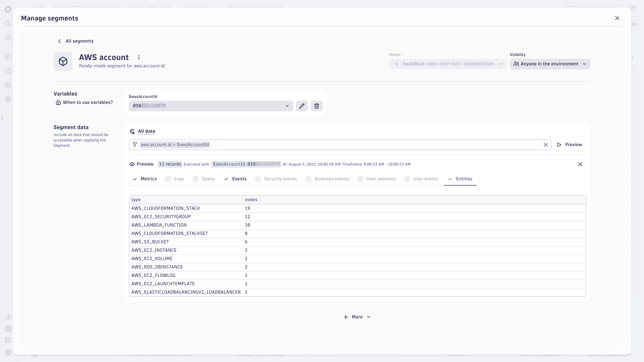
Task: Delete the $awsAccountId variable with trash icon
Action: click(316, 106)
